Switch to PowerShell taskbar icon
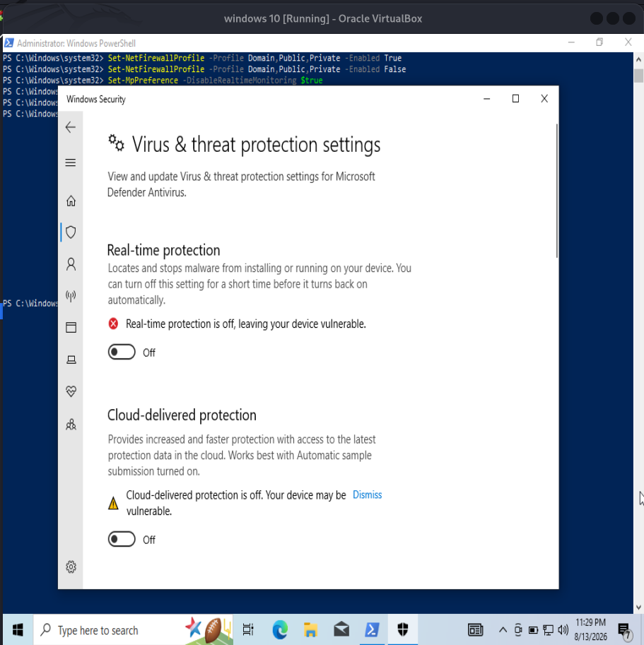Image resolution: width=644 pixels, height=645 pixels. coord(372,629)
